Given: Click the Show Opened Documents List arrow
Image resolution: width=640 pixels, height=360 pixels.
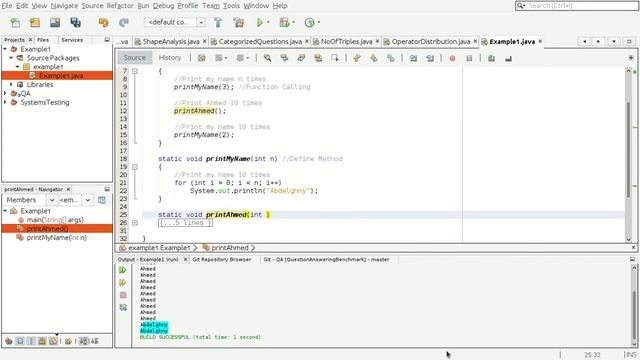Looking at the screenshot, I should (x=614, y=42).
